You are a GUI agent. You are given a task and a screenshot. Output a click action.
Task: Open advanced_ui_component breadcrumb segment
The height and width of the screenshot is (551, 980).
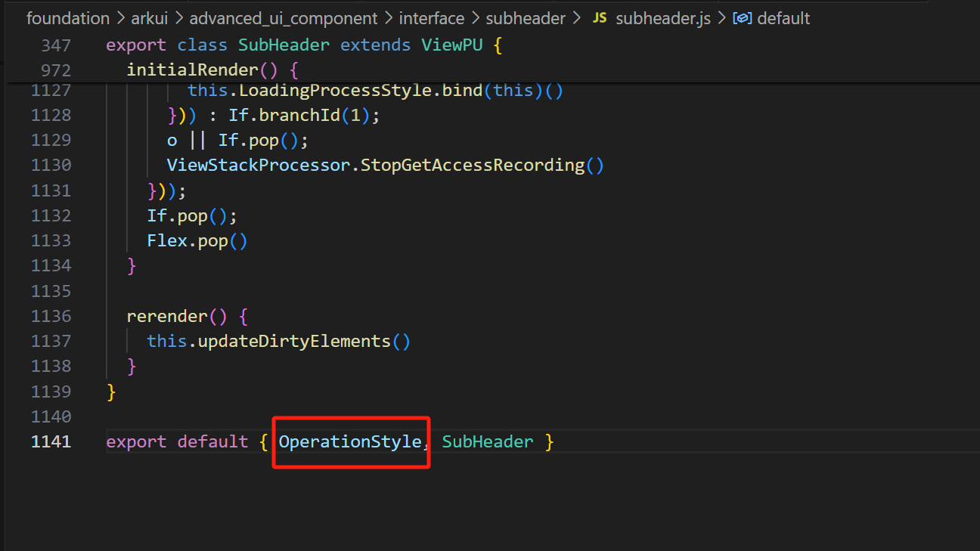pyautogui.click(x=284, y=18)
